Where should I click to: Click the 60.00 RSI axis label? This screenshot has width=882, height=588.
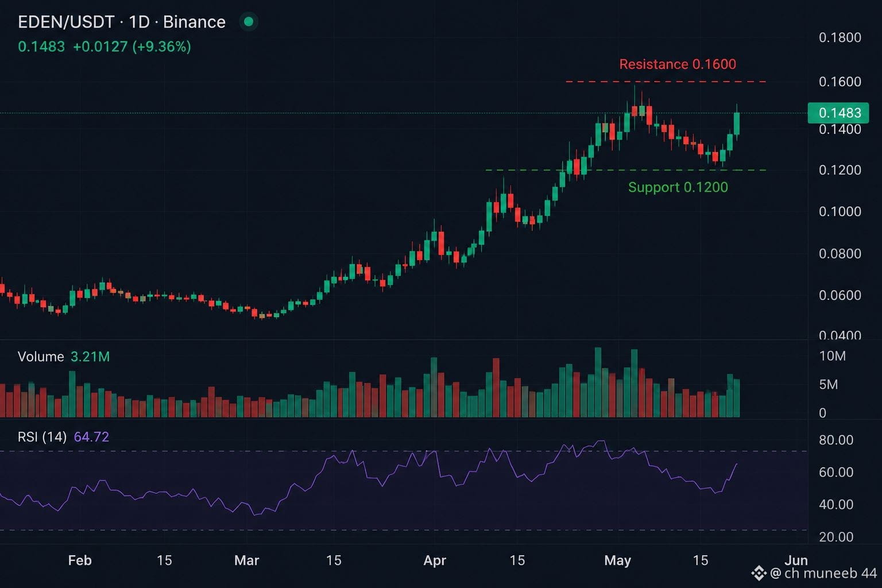(x=836, y=472)
